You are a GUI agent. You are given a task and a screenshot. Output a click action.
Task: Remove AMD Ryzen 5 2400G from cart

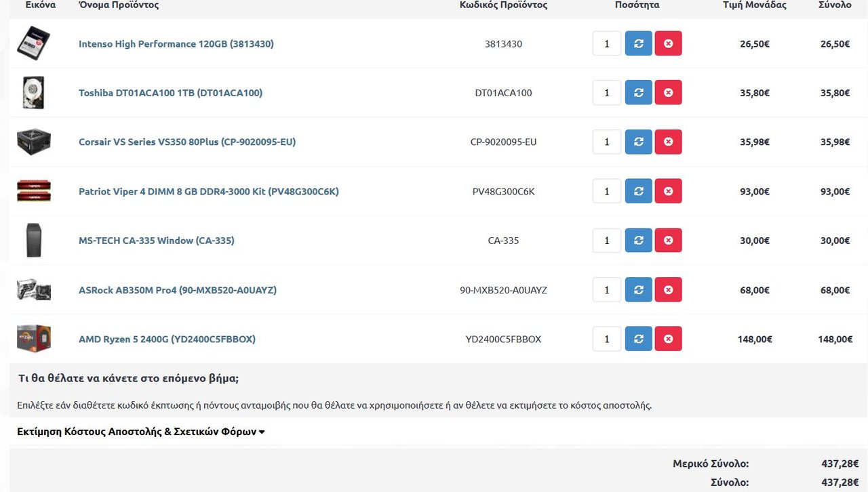[x=669, y=339]
